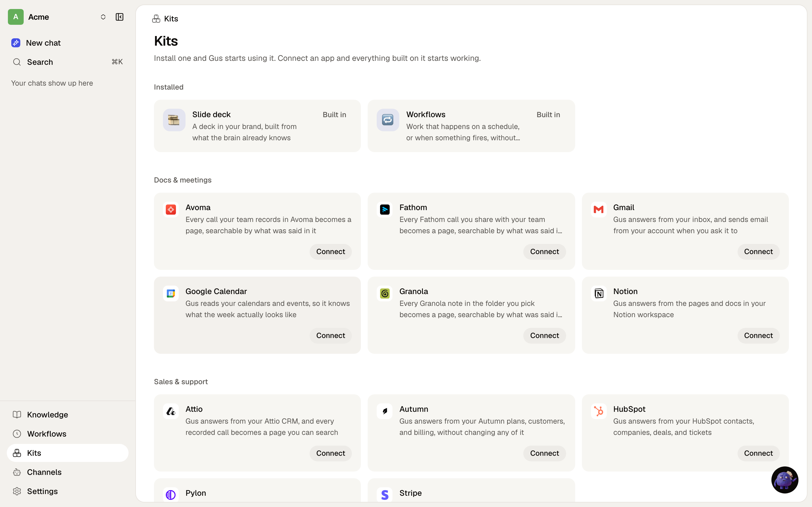Viewport: 812px width, 507px height.
Task: Click the Stripe kit icon
Action: [385, 495]
